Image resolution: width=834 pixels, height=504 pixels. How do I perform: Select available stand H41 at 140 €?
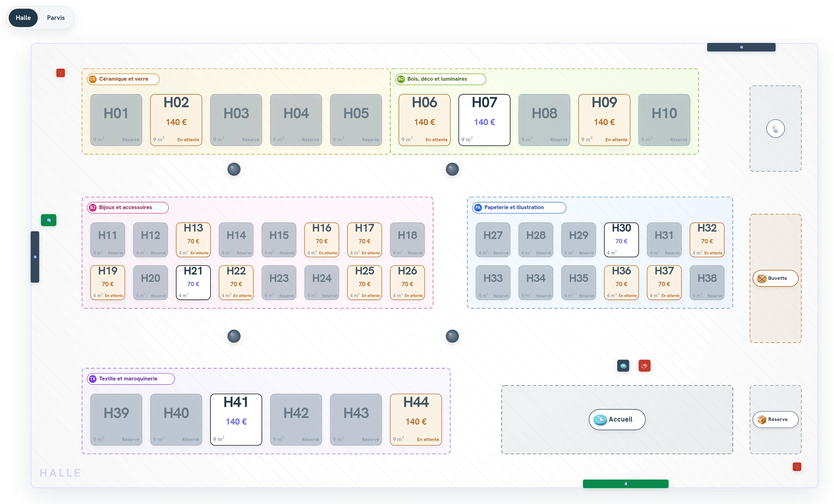(236, 419)
